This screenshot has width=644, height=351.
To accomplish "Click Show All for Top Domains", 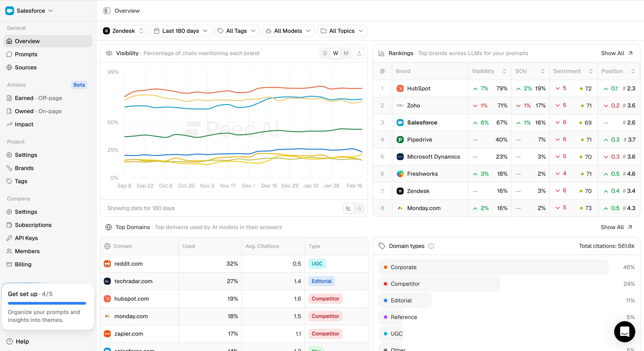I will (616, 227).
